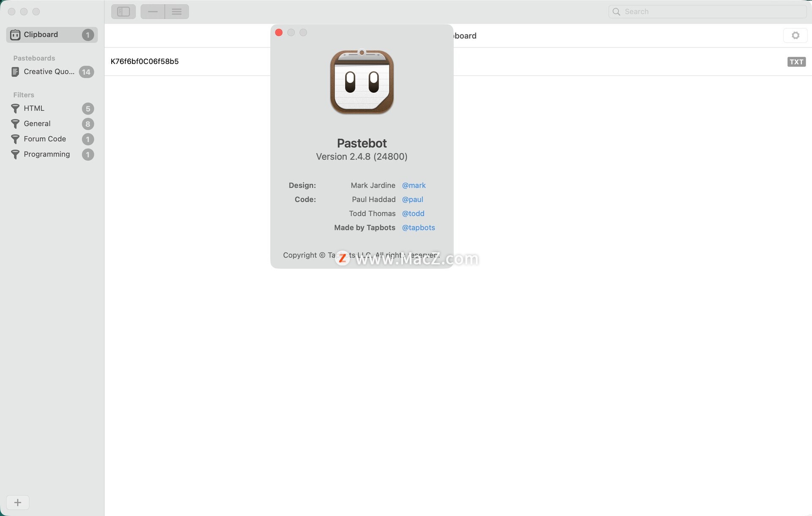
Task: Click the General count badge 8
Action: pos(88,124)
